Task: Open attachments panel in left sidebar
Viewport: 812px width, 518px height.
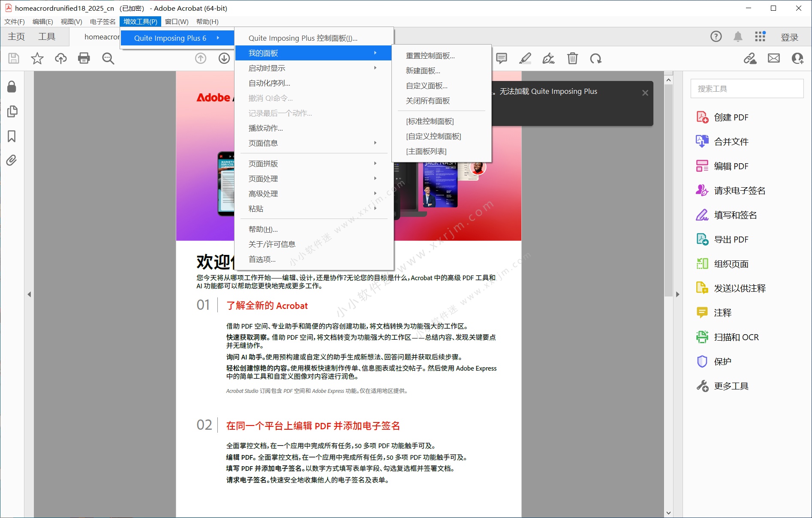Action: point(12,160)
